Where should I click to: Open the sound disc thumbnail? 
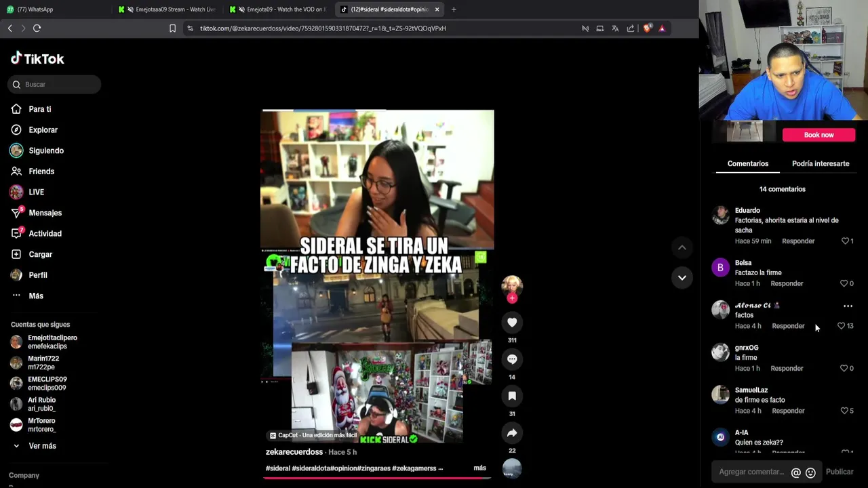pos(512,468)
